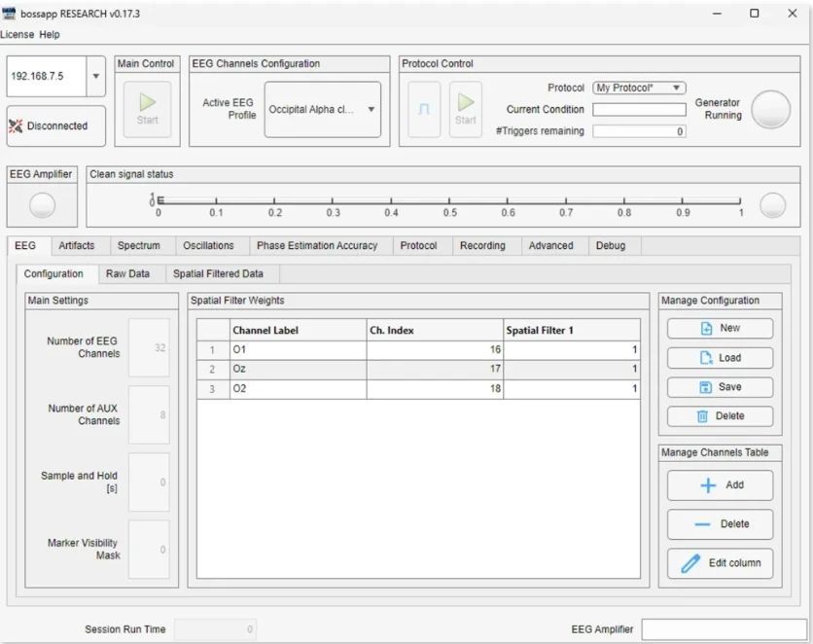Image resolution: width=813 pixels, height=644 pixels.
Task: Click New configuration icon button
Action: click(706, 329)
